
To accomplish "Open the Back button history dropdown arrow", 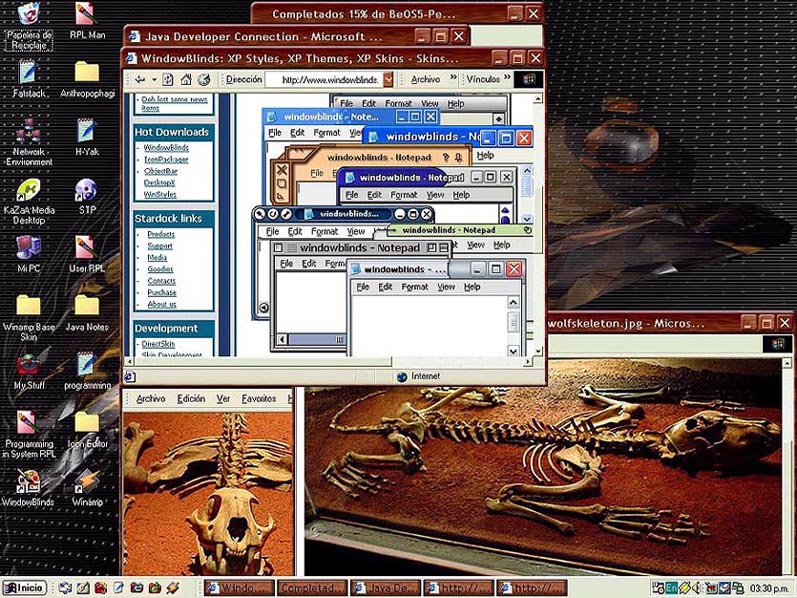I will point(154,80).
